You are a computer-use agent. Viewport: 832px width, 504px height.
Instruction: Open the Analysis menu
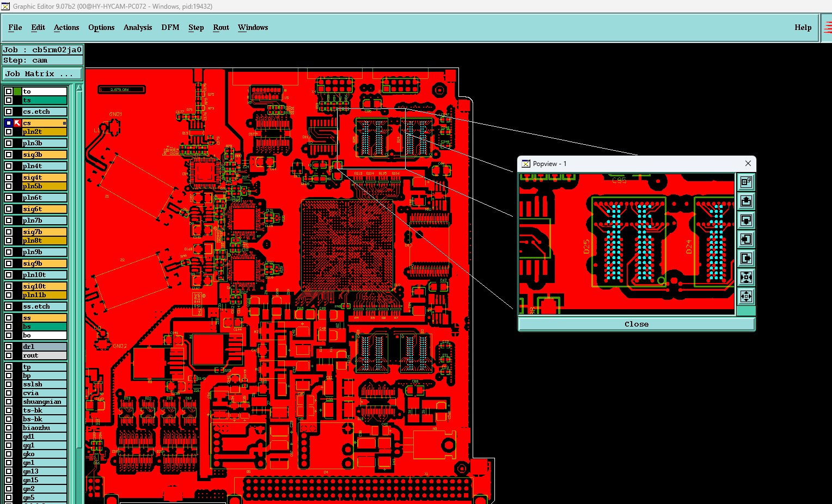click(138, 27)
